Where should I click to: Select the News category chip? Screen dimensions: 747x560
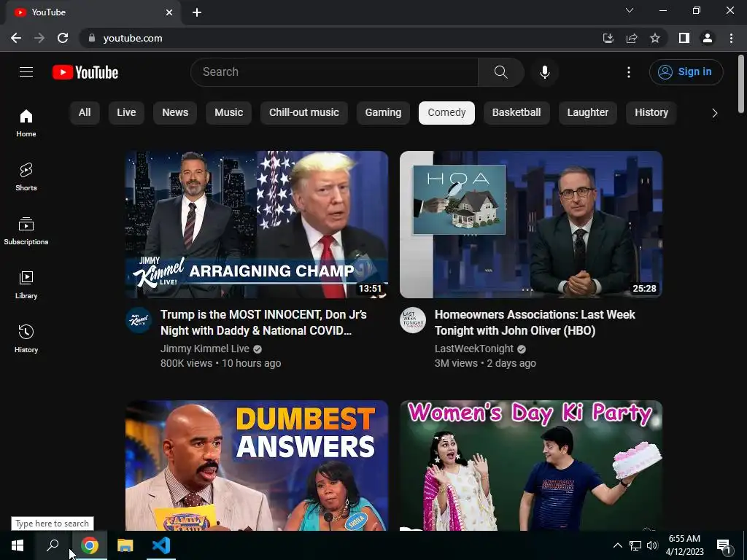tap(175, 113)
